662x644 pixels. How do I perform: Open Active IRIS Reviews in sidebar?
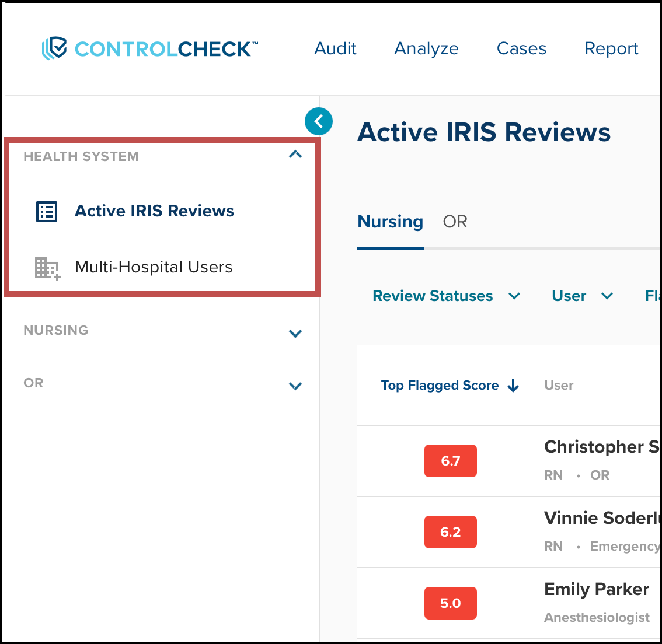[154, 211]
